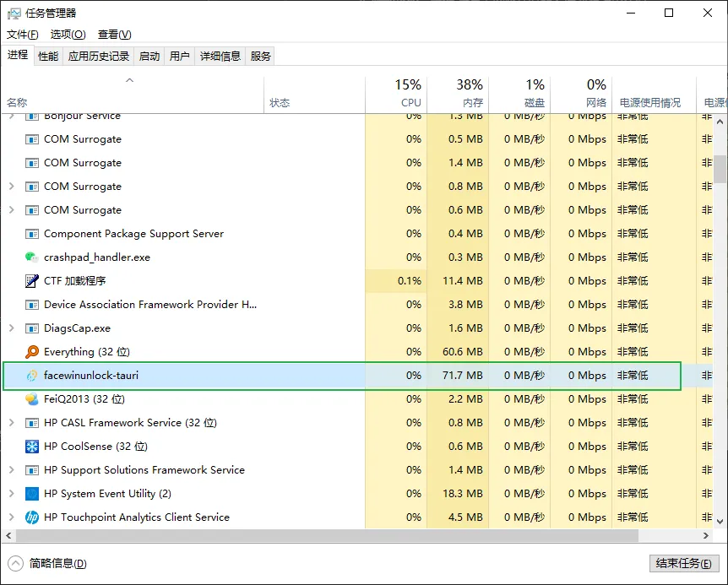Switch to the 性能 tab

48,56
